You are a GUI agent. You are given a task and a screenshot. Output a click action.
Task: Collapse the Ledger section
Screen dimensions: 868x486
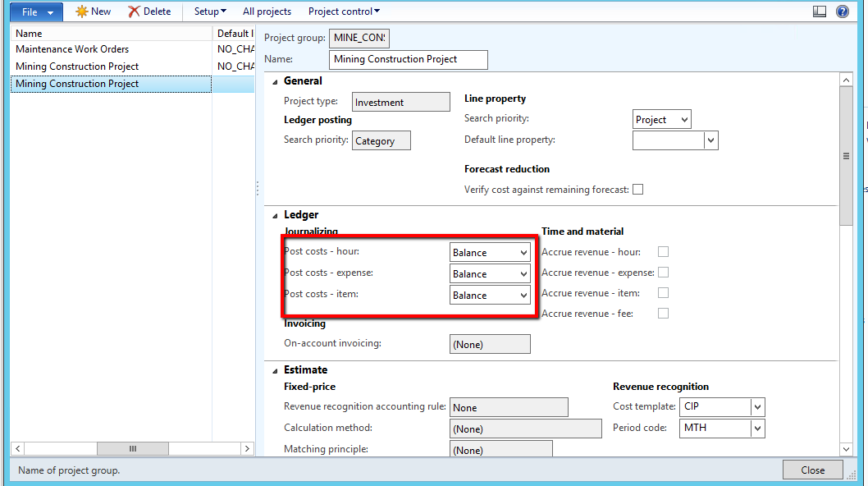pyautogui.click(x=275, y=214)
